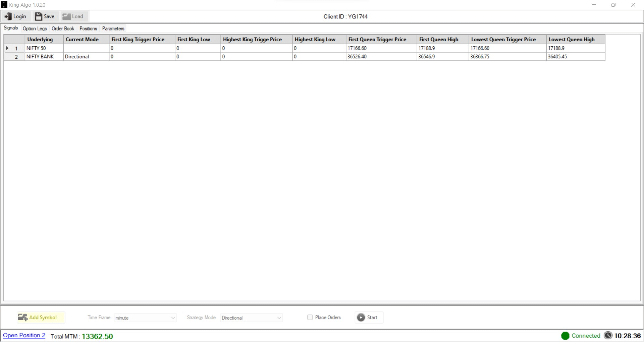Click the 36526.40 First Queen Trigger Price cell
644x342 pixels.
(381, 57)
